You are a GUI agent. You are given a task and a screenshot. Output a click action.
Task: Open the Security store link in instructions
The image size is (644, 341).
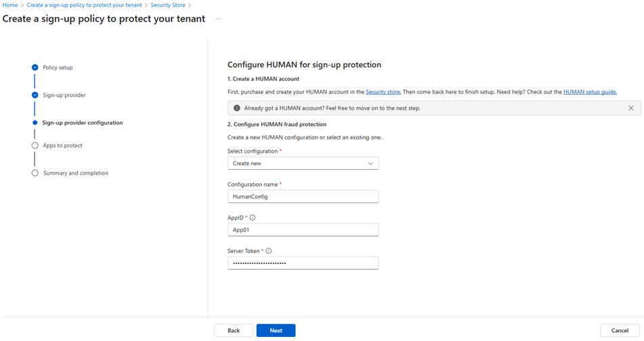point(383,91)
